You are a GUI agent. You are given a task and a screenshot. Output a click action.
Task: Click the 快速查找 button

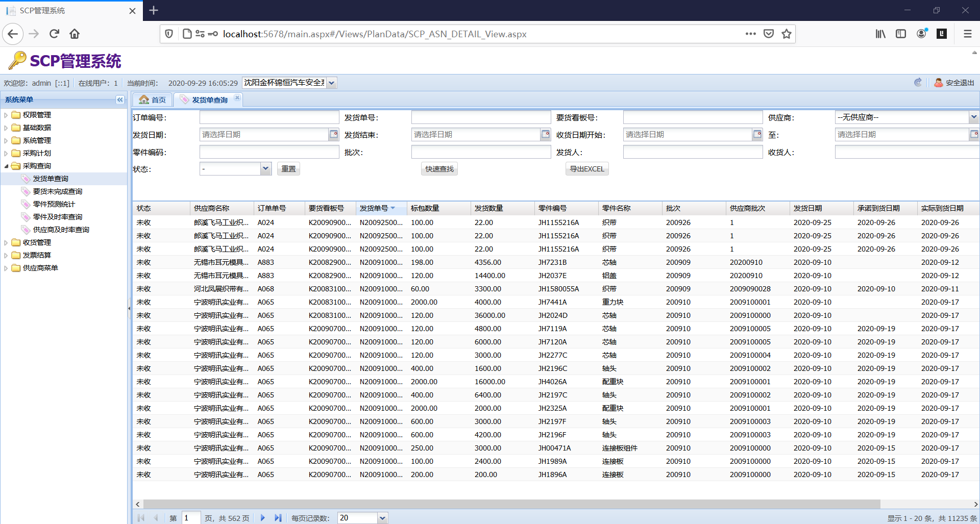pos(439,169)
